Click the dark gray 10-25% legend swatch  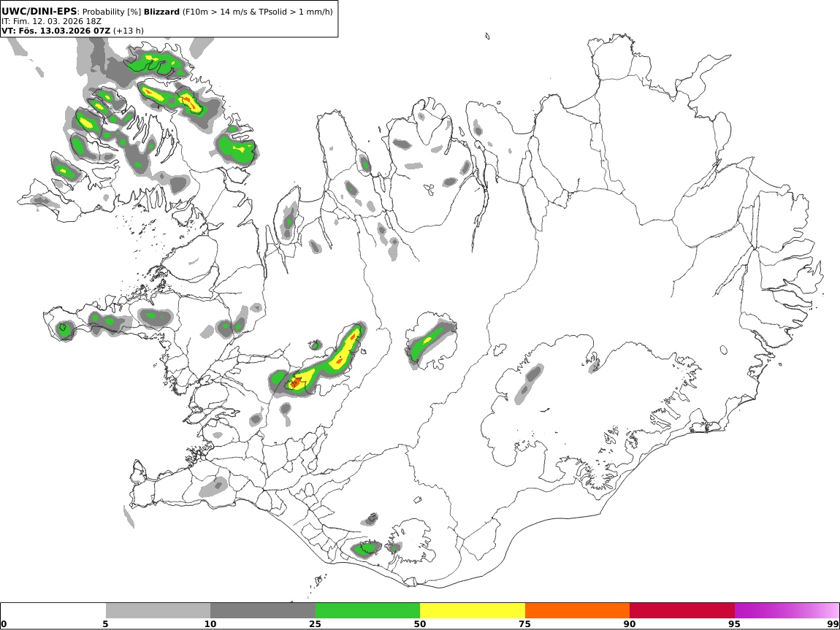pyautogui.click(x=263, y=610)
